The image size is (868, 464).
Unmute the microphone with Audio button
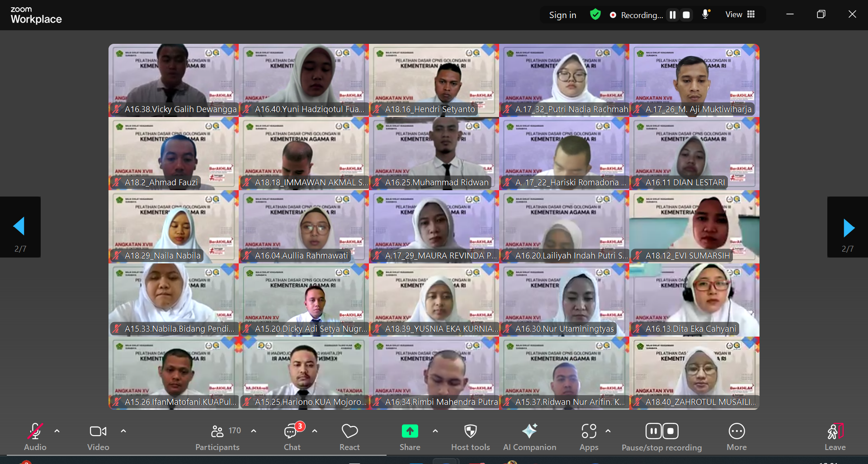(35, 437)
